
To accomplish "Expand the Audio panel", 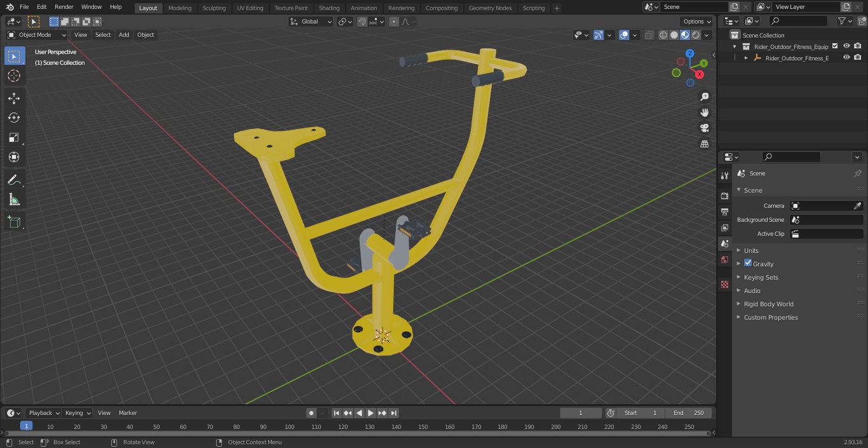I will point(752,290).
